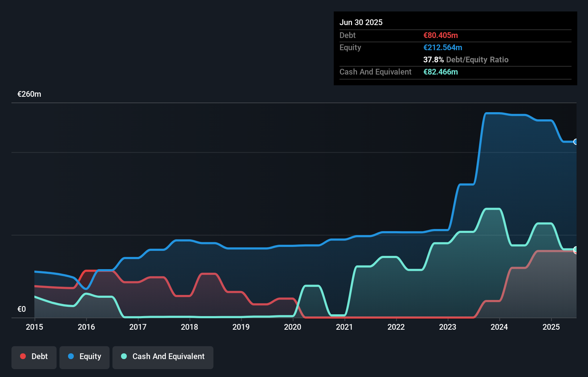The width and height of the screenshot is (588, 377).
Task: Click the 2016 x-axis label
Action: pos(86,327)
